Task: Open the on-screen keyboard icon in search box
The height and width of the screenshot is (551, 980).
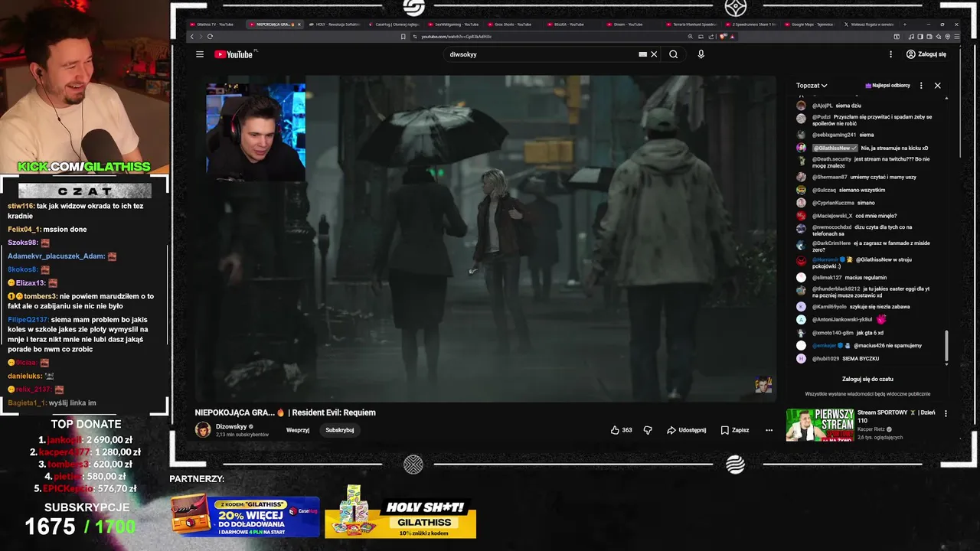Action: (643, 54)
